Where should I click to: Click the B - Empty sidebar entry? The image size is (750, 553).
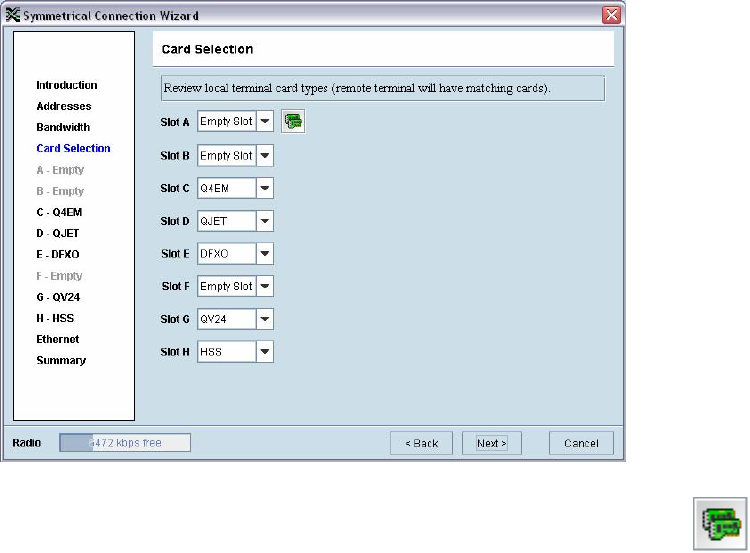60,191
